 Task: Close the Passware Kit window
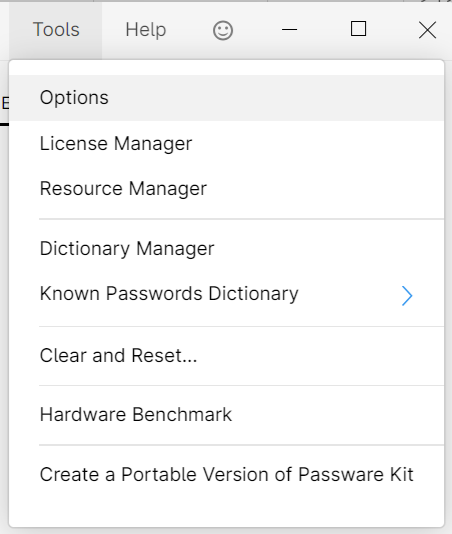pos(427,30)
